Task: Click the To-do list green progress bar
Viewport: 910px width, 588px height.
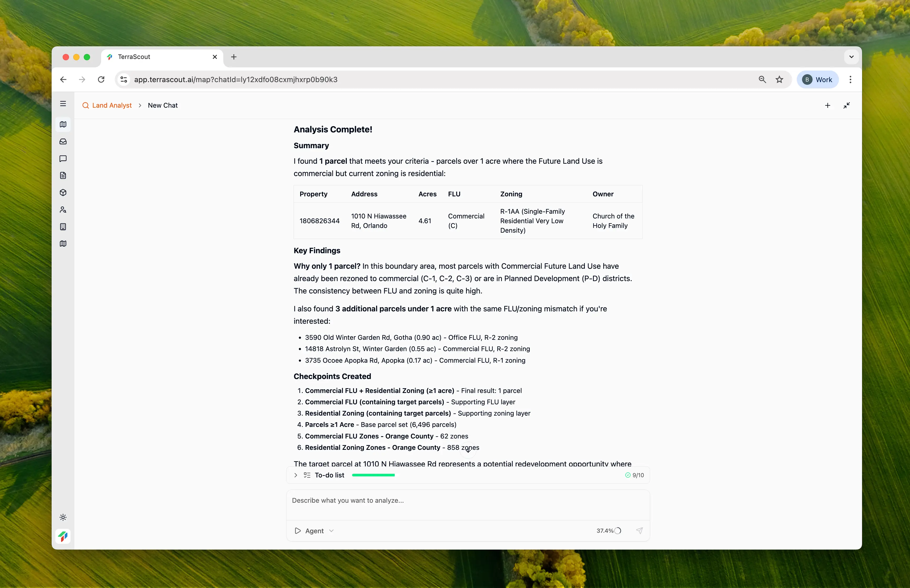Action: [x=373, y=475]
